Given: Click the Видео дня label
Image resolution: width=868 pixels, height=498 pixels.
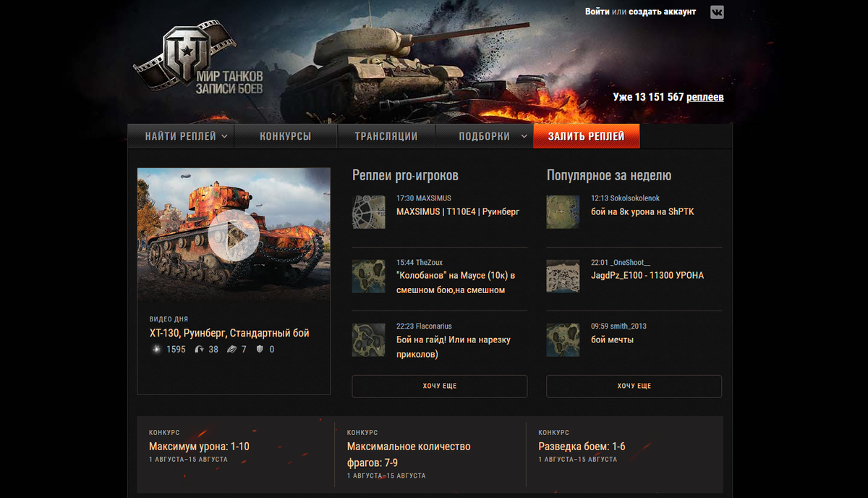Looking at the screenshot, I should (169, 319).
